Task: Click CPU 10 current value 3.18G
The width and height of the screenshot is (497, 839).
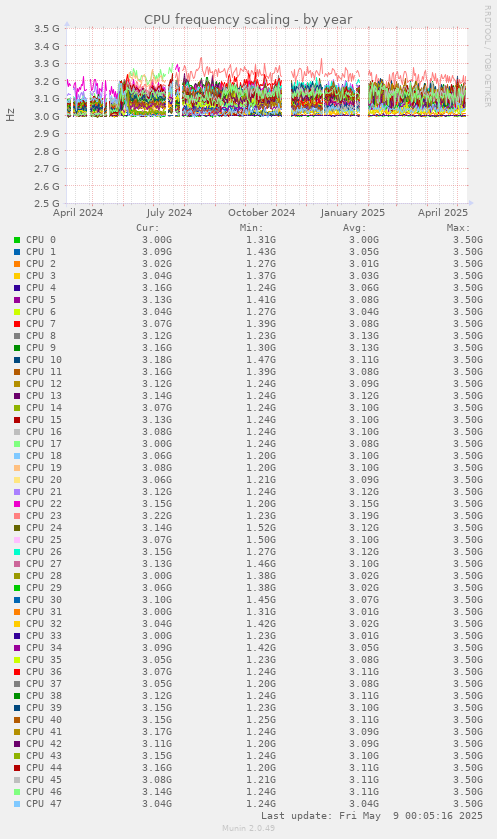Action: (x=157, y=360)
